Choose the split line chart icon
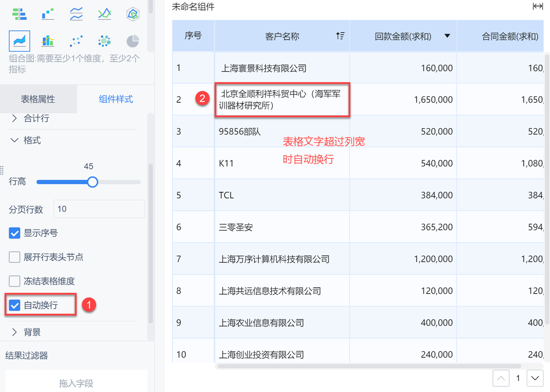This screenshot has height=392, width=550. (x=76, y=14)
